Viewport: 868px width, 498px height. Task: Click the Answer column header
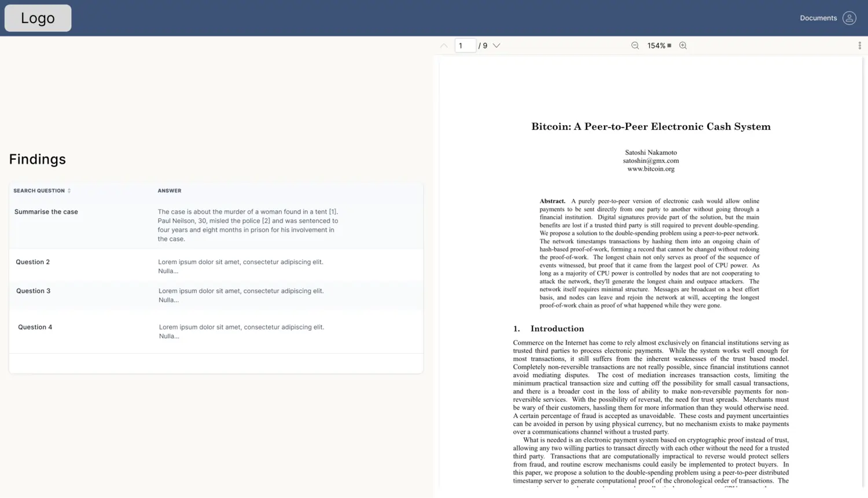(170, 191)
